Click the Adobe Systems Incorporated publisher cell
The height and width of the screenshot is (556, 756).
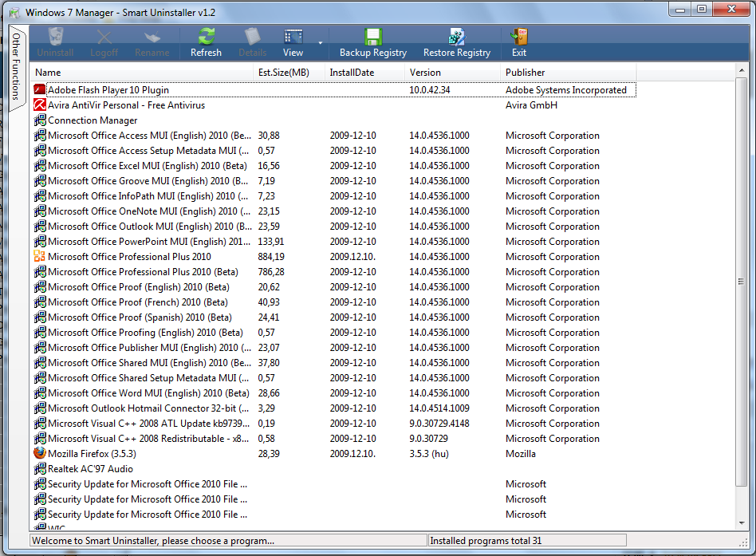[566, 89]
